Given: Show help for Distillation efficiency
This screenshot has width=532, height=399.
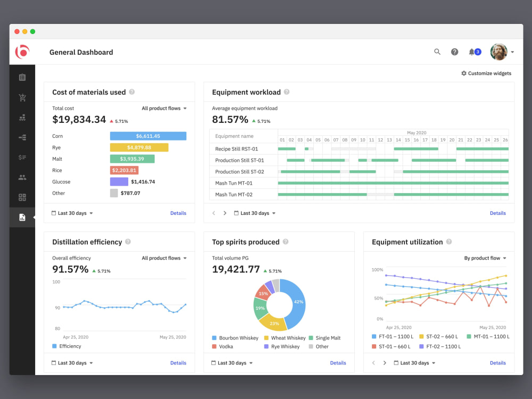Looking at the screenshot, I should [x=128, y=242].
